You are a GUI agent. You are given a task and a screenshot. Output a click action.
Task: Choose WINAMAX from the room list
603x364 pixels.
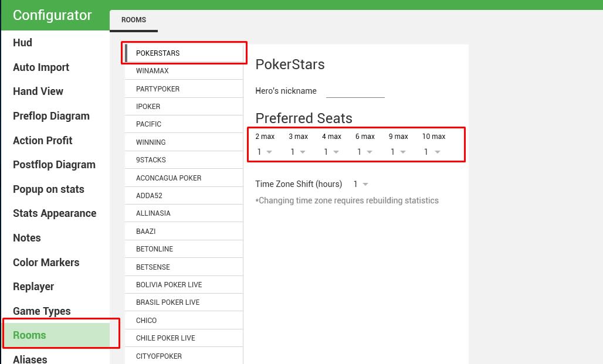click(x=184, y=71)
